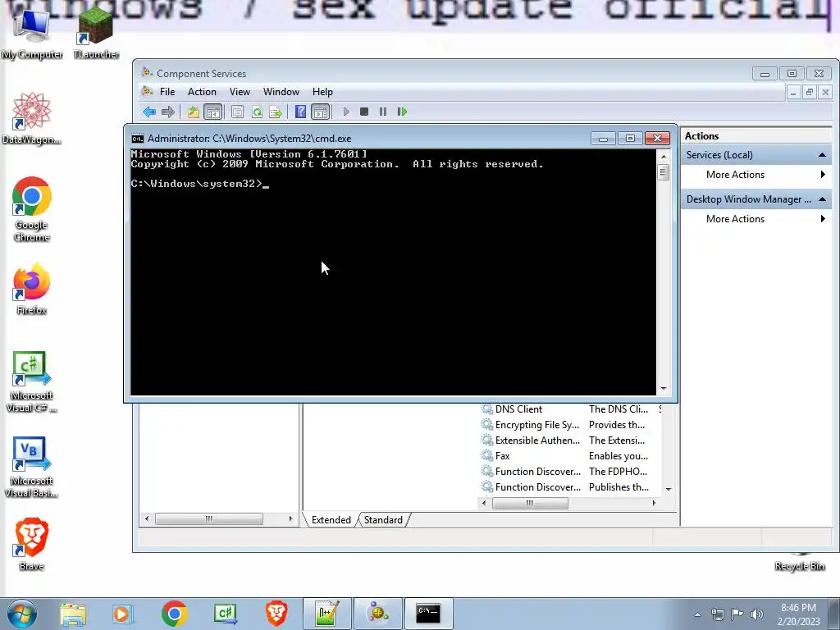Open Windows Explorer from the taskbar
The width and height of the screenshot is (840, 630).
click(x=73, y=614)
